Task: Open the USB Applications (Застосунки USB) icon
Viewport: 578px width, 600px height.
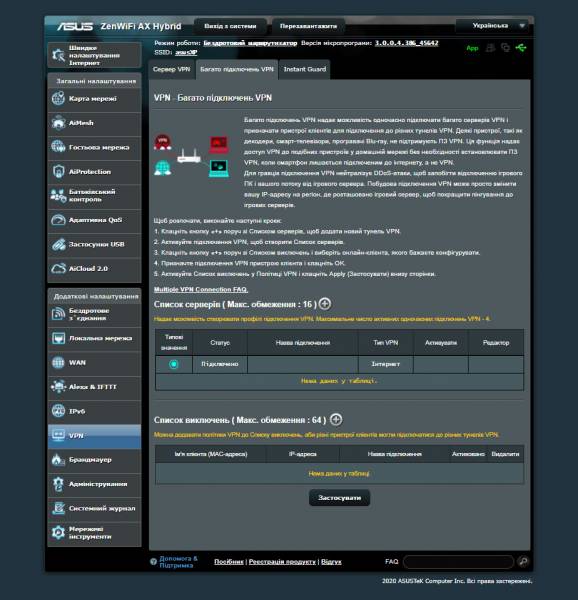Action: pos(58,244)
